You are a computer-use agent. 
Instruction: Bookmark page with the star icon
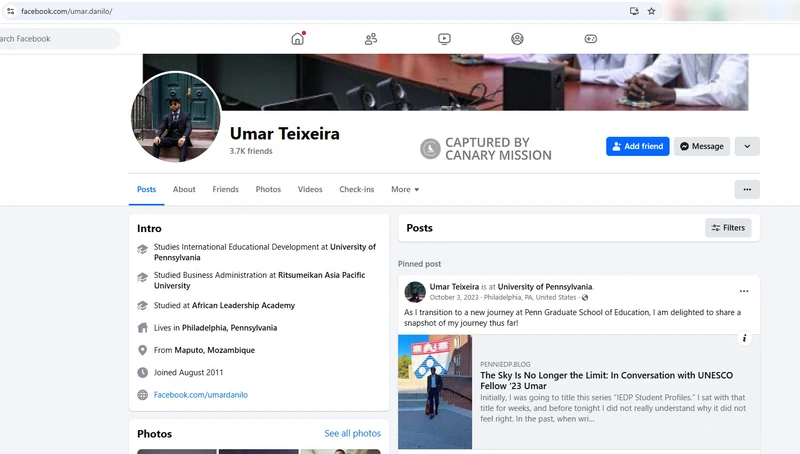pyautogui.click(x=652, y=11)
